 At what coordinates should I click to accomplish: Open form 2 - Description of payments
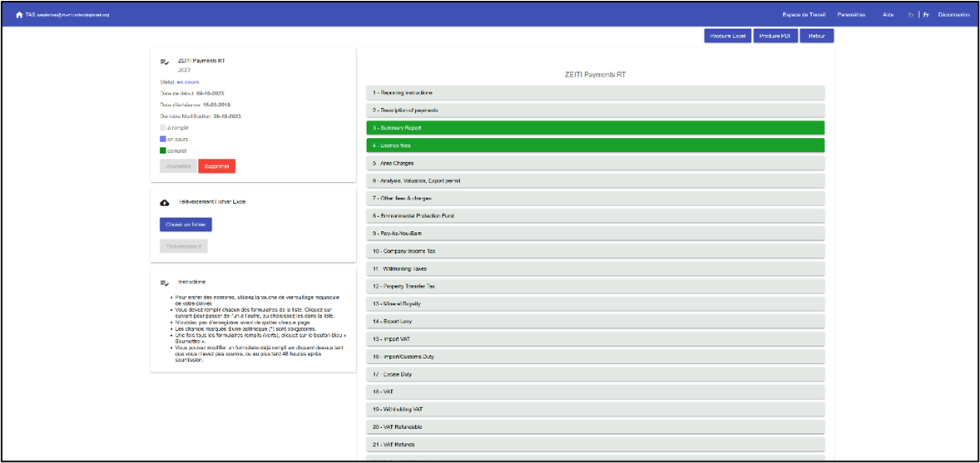[x=595, y=110]
